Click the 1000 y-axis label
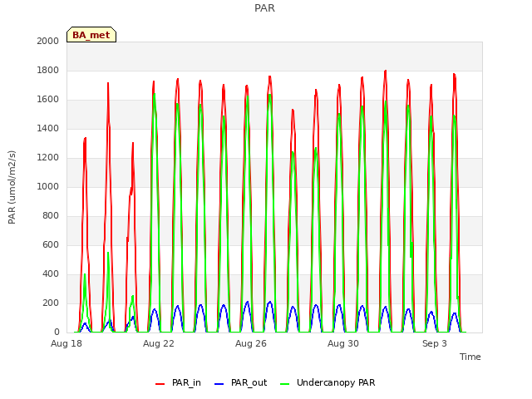 click(48, 186)
